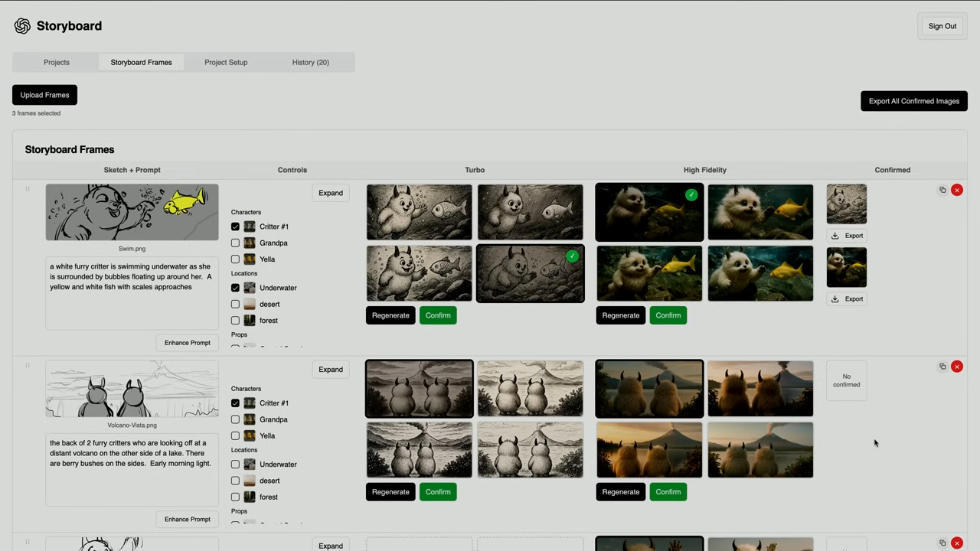Grab the drag handle of the Swim.png row
Viewport: 980px width, 551px height.
(27, 189)
